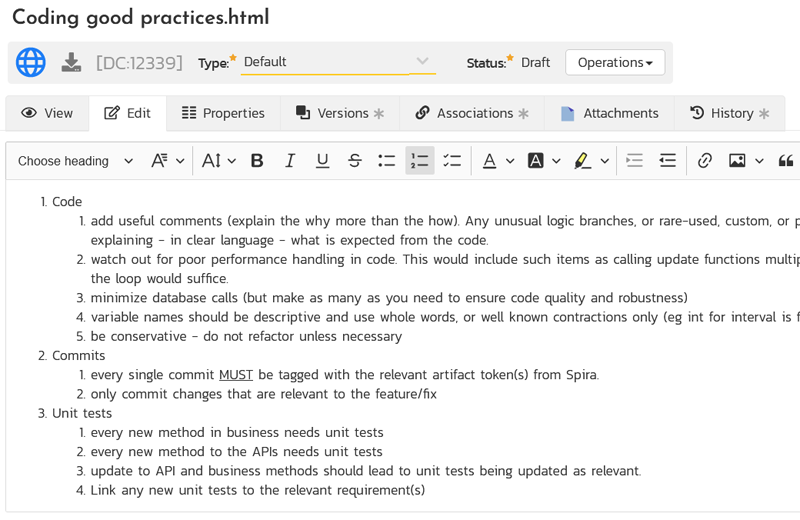Open the Choose heading dropdown
The image size is (800, 520).
(75, 160)
